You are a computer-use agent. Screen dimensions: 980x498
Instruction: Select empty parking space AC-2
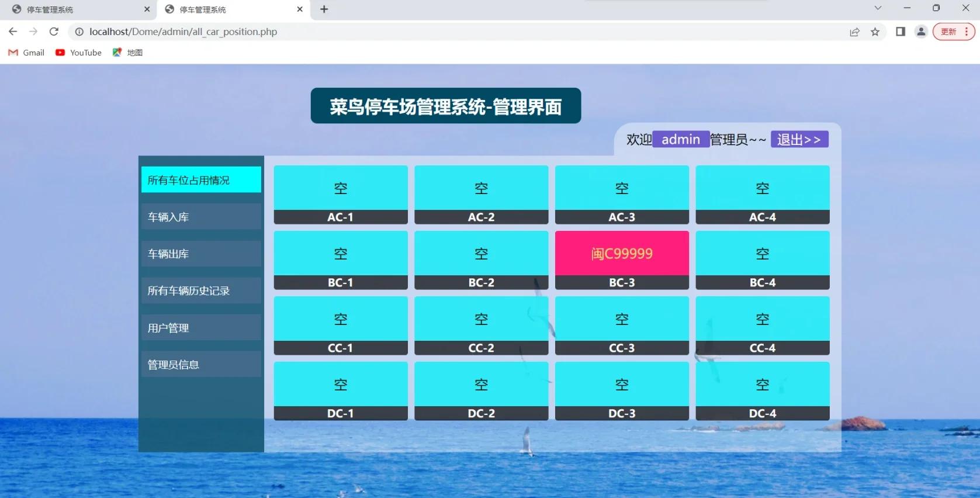click(x=482, y=195)
